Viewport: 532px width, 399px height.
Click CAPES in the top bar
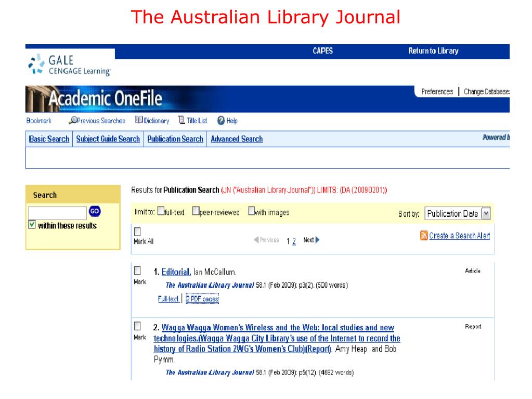click(x=322, y=51)
